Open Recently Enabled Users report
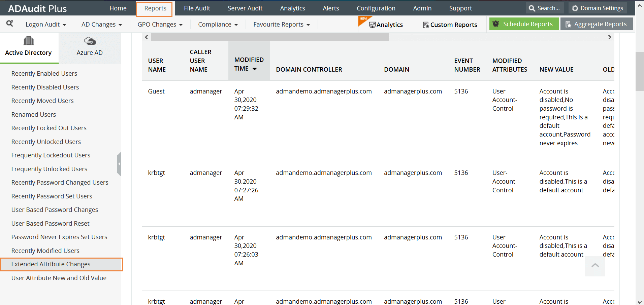This screenshot has width=644, height=305. tap(44, 73)
